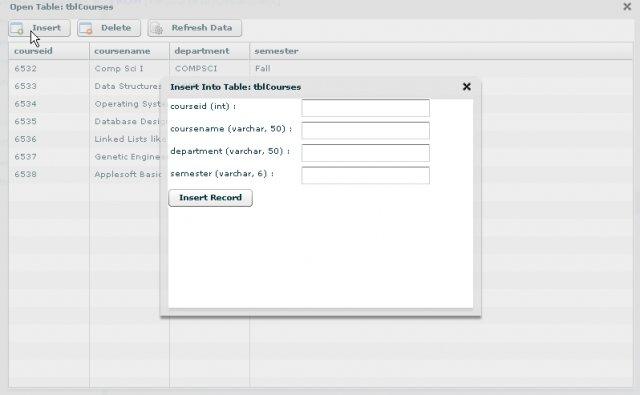Select the Fall semester cell
The height and width of the screenshot is (395, 640).
pyautogui.click(x=441, y=69)
